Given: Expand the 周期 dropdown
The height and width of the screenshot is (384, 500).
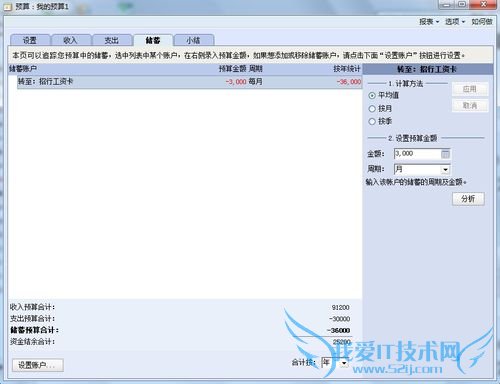Looking at the screenshot, I should (445, 170).
